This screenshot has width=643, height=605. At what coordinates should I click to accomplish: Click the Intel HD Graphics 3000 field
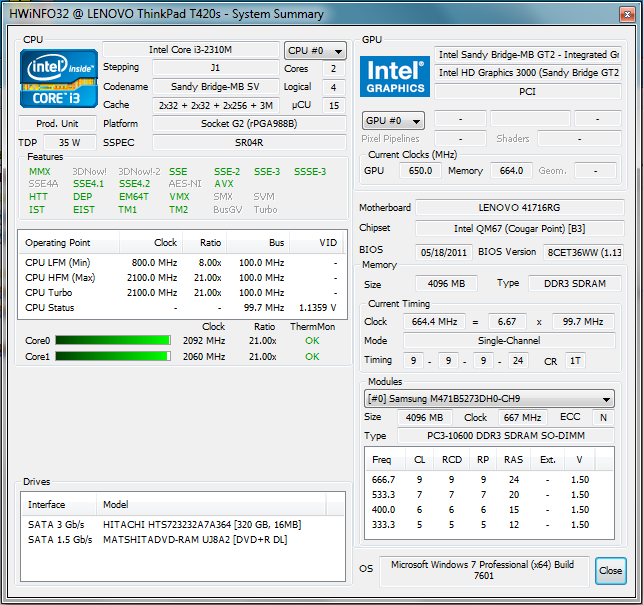coord(528,73)
